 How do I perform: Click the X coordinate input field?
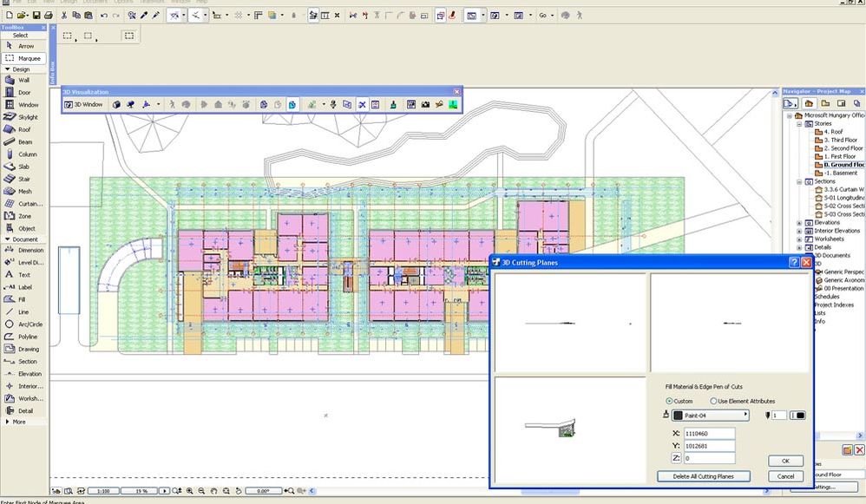coord(709,432)
